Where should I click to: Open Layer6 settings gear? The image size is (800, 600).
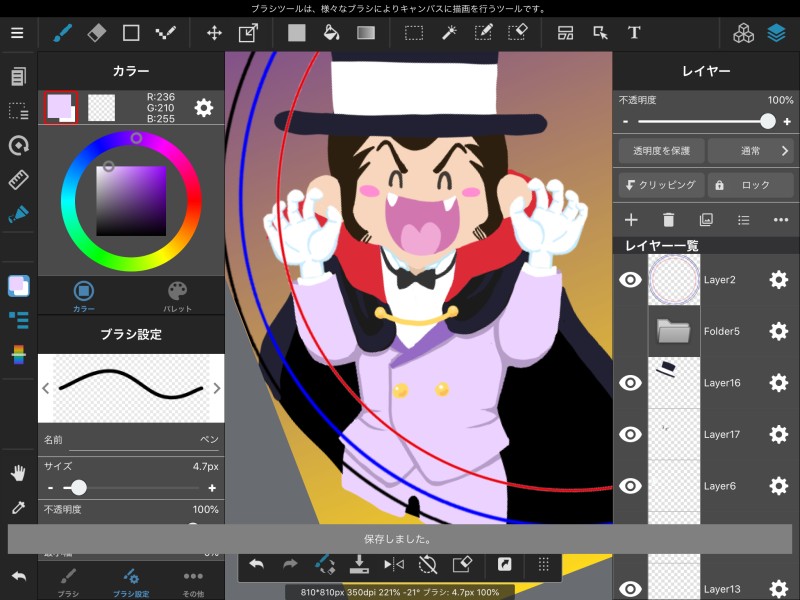779,486
